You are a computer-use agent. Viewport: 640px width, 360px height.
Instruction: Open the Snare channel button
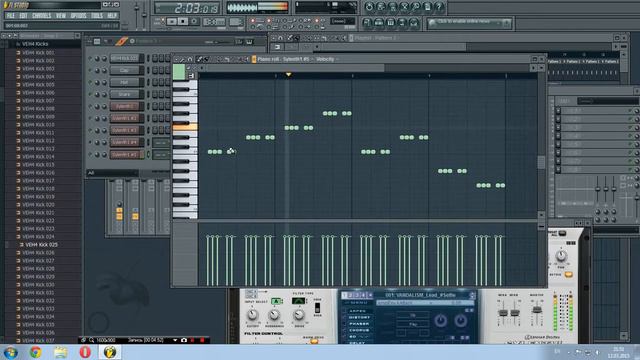[x=124, y=94]
